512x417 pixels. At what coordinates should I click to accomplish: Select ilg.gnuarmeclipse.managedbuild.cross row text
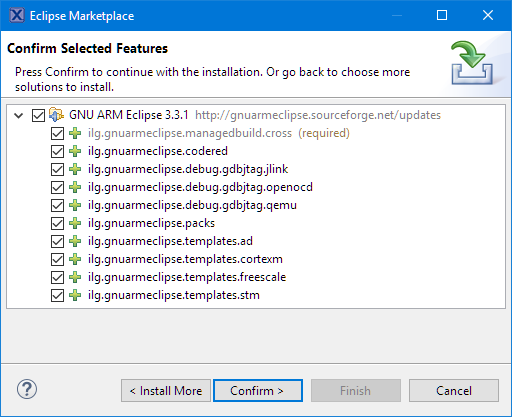[x=190, y=133]
